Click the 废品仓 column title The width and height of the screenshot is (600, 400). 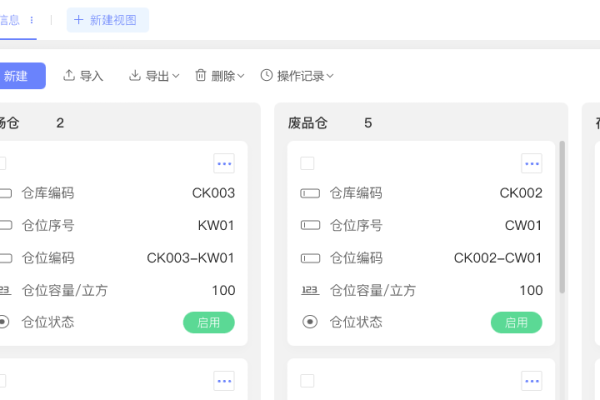[x=308, y=123]
